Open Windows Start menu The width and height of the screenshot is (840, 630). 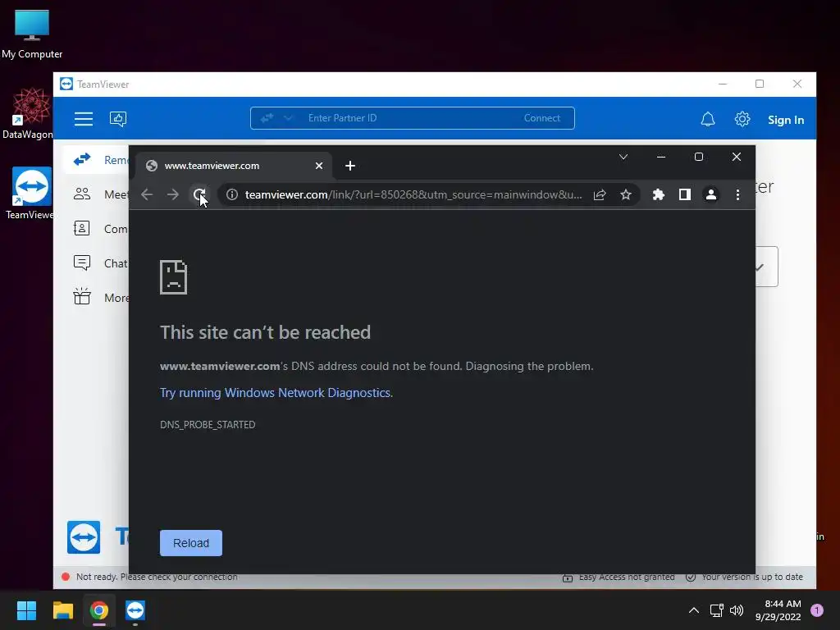tap(27, 610)
